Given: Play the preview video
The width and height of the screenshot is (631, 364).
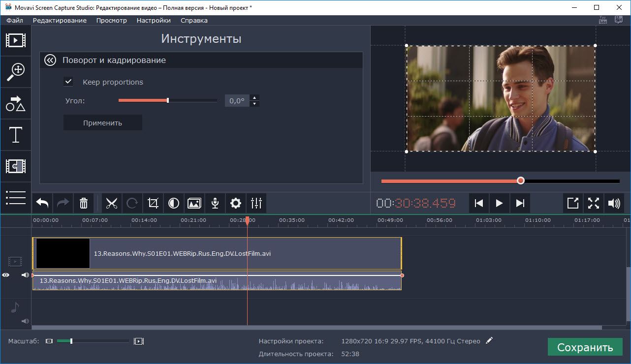Looking at the screenshot, I should point(499,203).
